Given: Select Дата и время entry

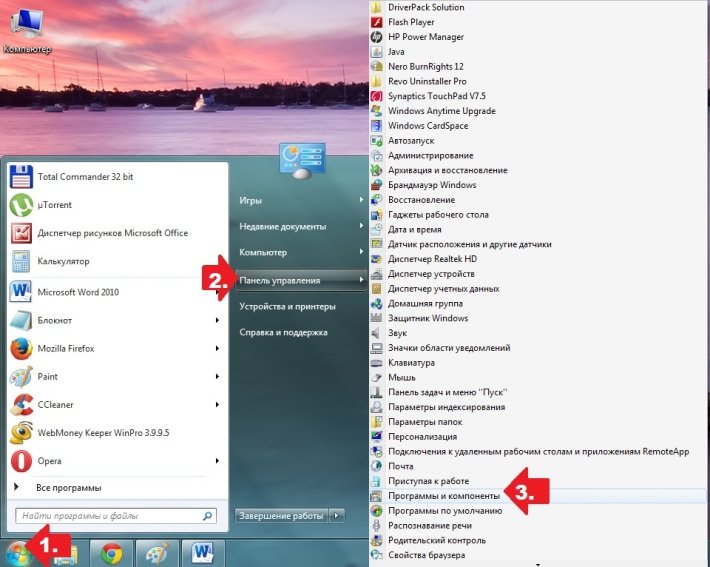Looking at the screenshot, I should pyautogui.click(x=415, y=230).
